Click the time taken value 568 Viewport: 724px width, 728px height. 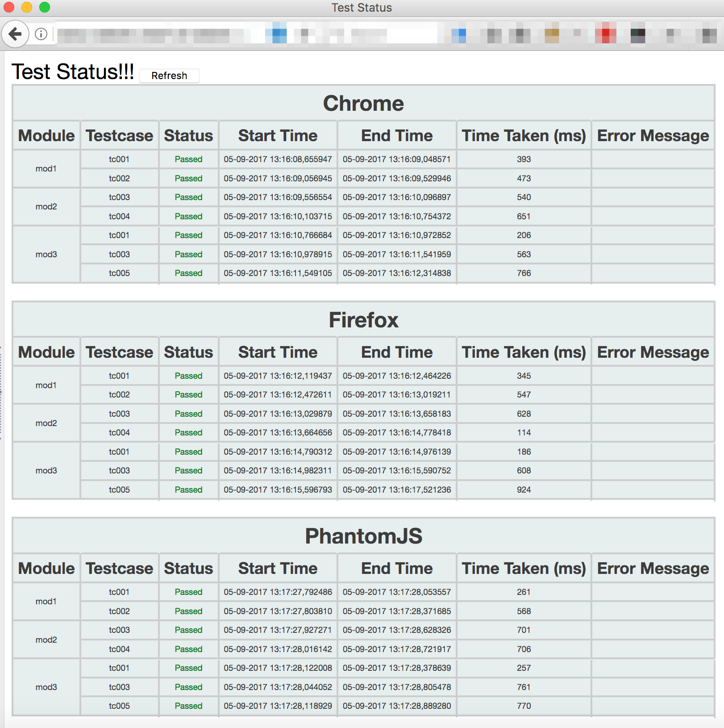(x=524, y=611)
